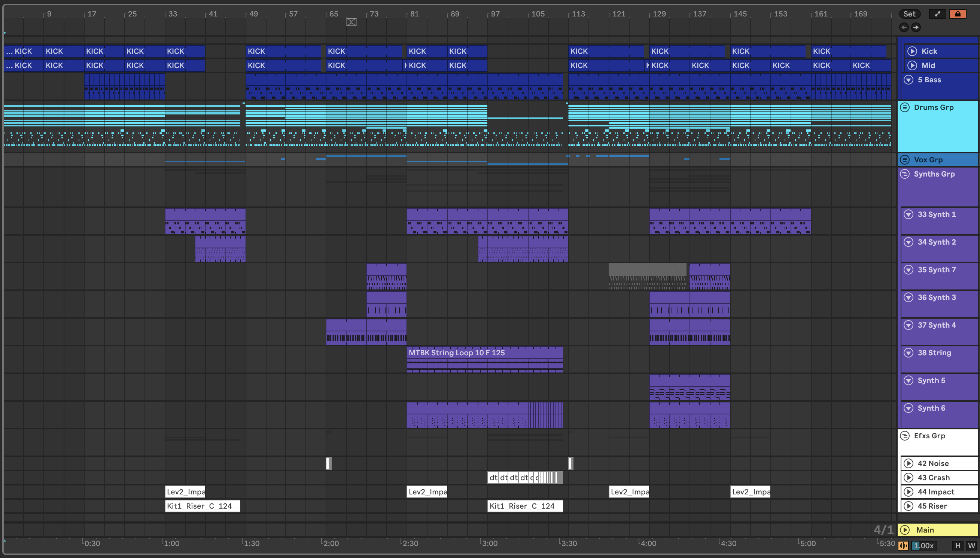
Task: Click the 45 Riser track play icon
Action: click(908, 506)
